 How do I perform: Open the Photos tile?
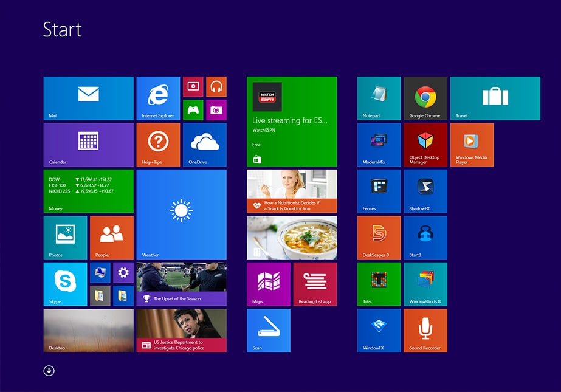coord(65,238)
